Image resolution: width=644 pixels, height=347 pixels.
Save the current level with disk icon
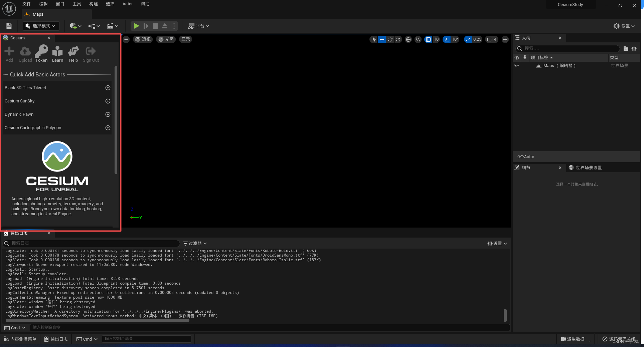9,26
